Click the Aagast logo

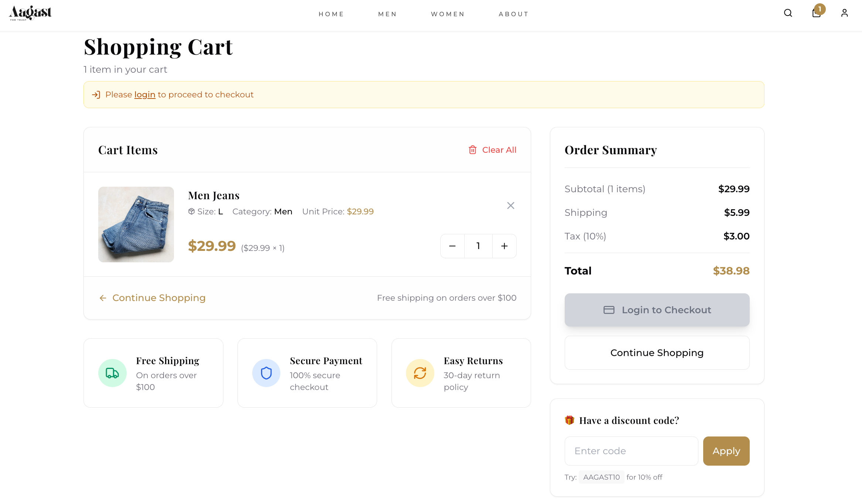click(x=30, y=13)
